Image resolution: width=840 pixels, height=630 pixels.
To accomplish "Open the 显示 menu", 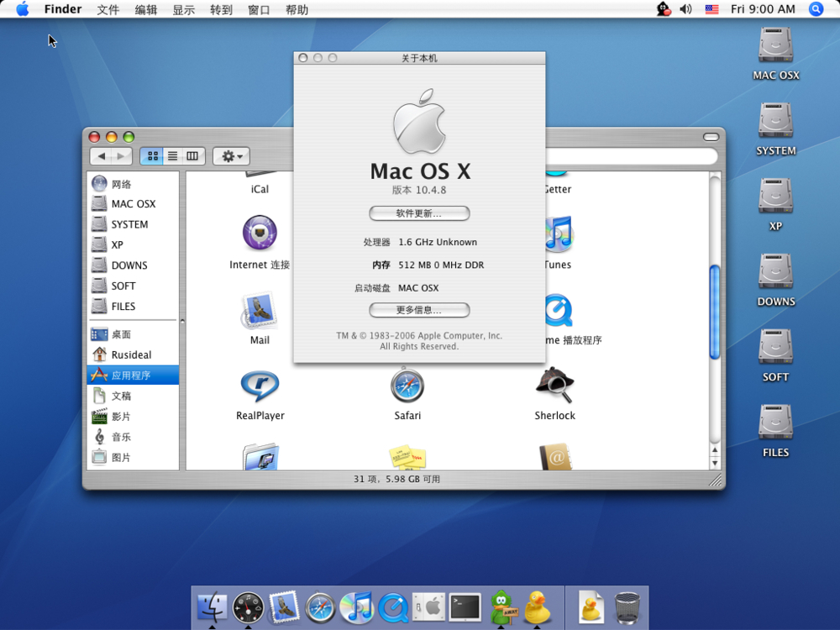I will [x=184, y=9].
